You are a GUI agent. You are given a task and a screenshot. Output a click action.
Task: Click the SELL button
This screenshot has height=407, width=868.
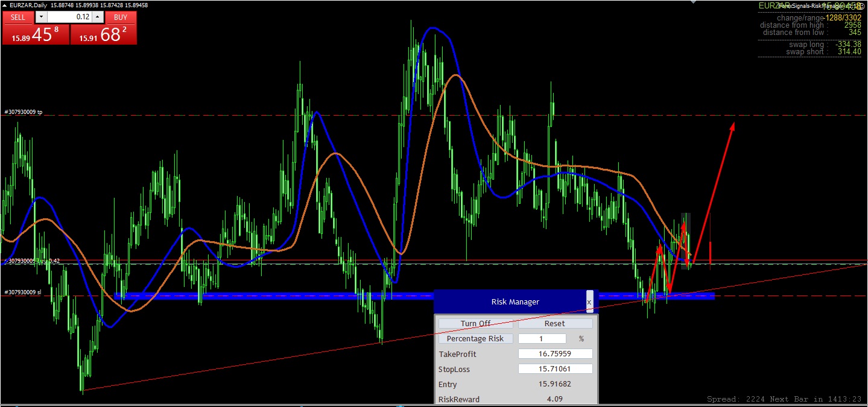coord(18,17)
